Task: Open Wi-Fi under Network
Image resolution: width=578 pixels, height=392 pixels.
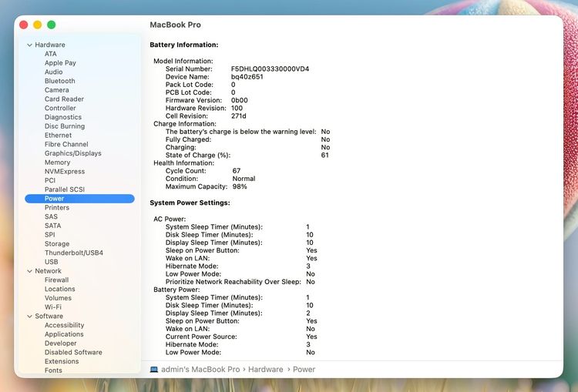Action: point(53,307)
